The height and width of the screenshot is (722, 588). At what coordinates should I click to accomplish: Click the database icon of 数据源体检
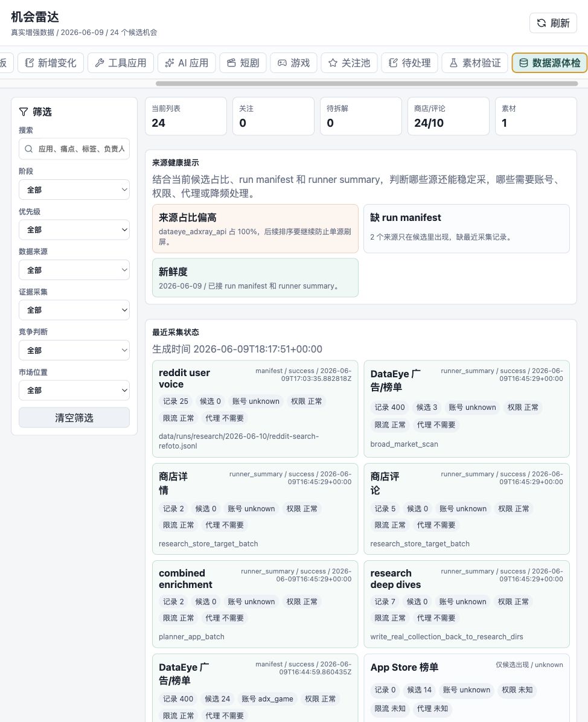pos(523,63)
